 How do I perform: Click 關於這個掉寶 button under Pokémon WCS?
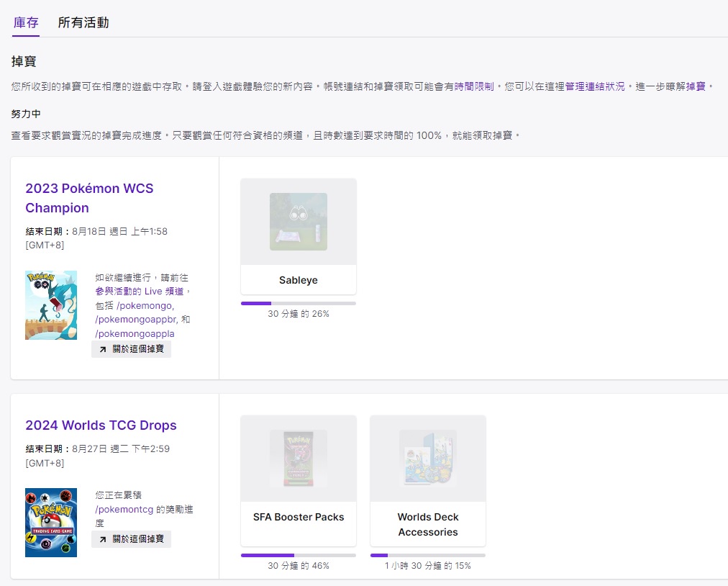point(132,349)
